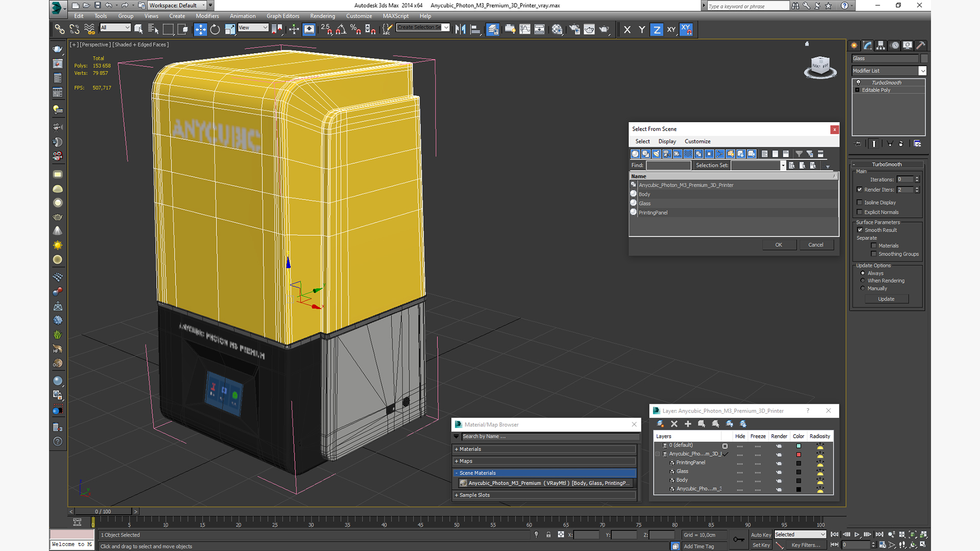980x551 pixels.
Task: Enable Separate by Materials checkbox
Action: (874, 246)
